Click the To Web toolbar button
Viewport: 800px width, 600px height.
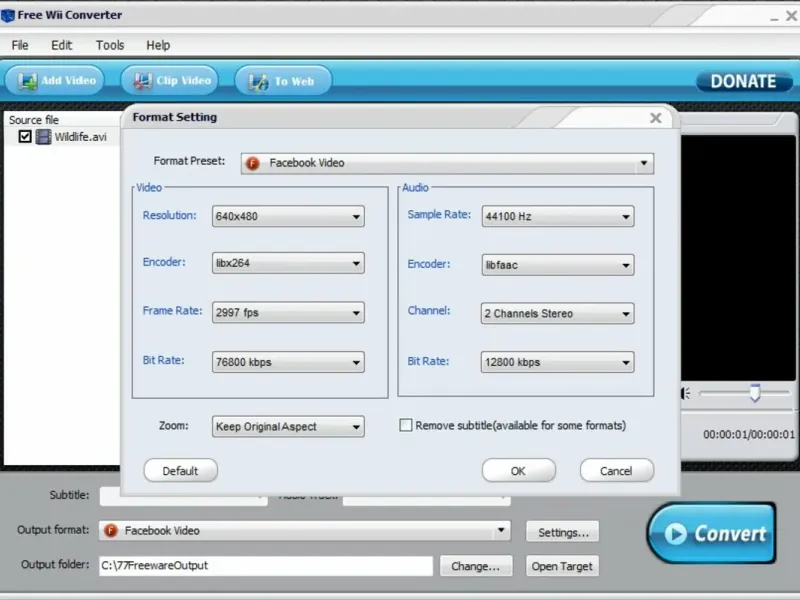[283, 81]
